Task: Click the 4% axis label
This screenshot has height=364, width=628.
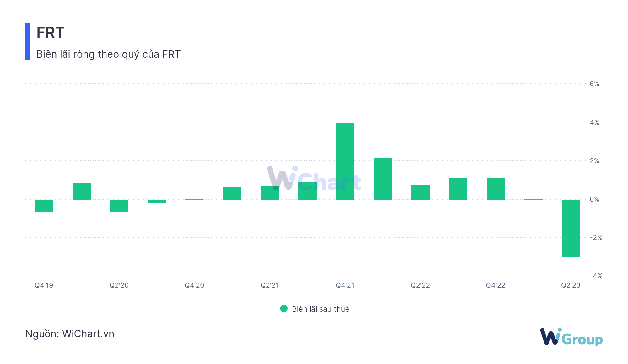Action: pyautogui.click(x=594, y=122)
